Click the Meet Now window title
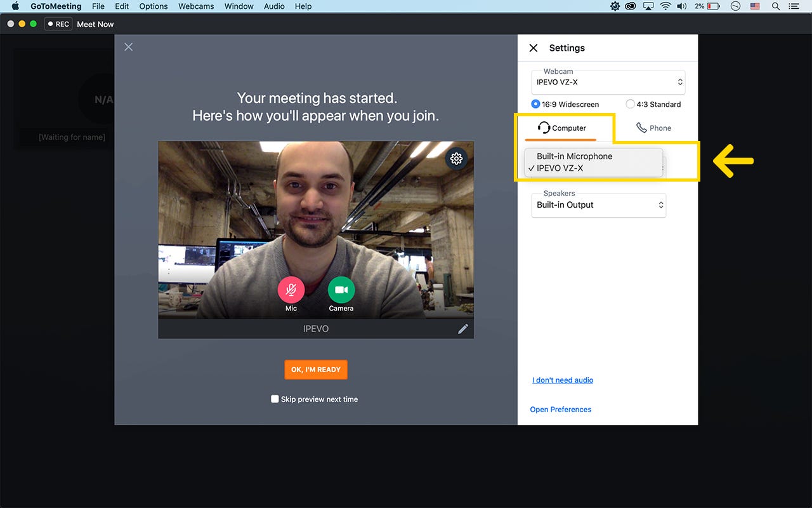The image size is (812, 508). point(95,24)
